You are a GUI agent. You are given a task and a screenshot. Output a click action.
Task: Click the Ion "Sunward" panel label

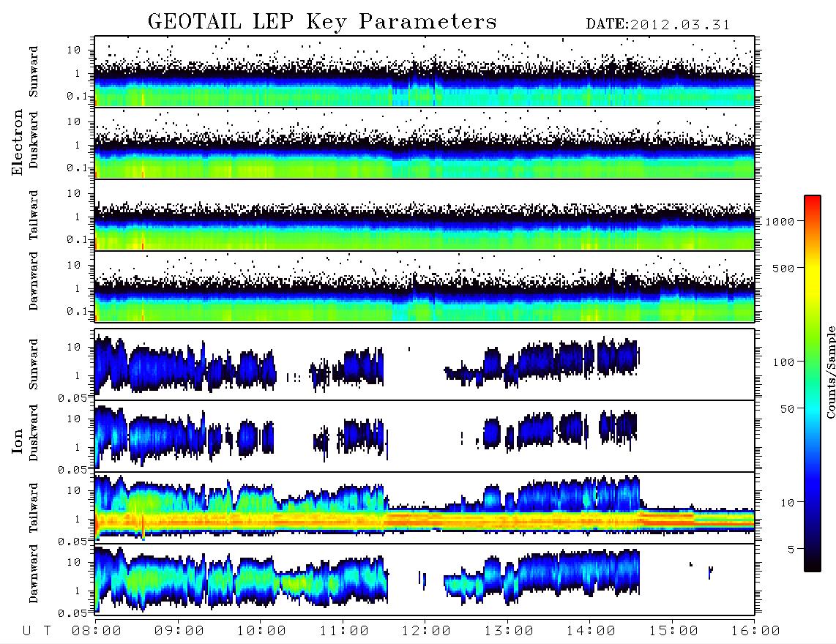(x=34, y=364)
